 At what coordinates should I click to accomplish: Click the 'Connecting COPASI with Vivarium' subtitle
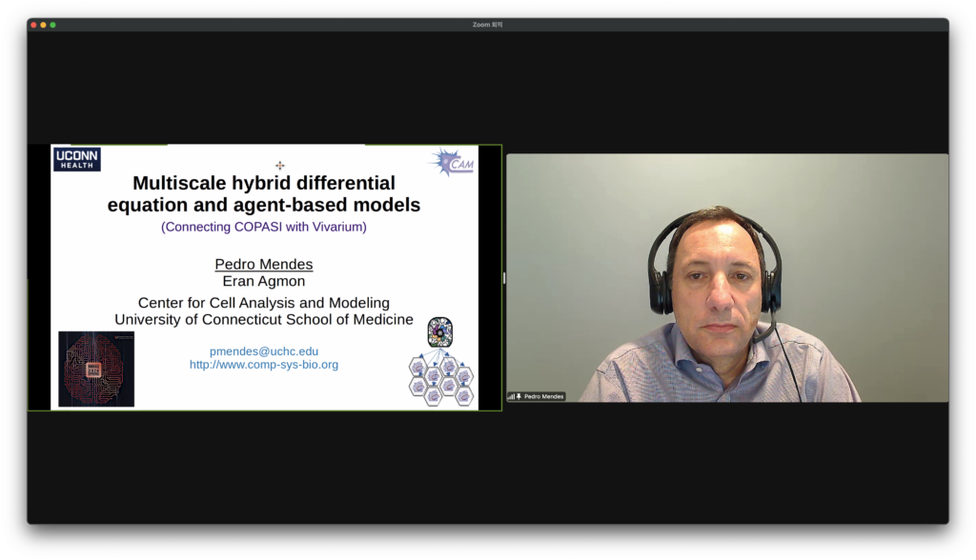tap(264, 227)
